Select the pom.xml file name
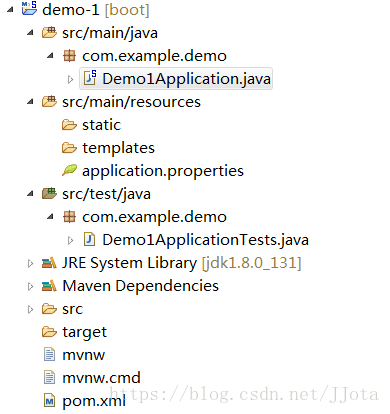 (x=94, y=401)
